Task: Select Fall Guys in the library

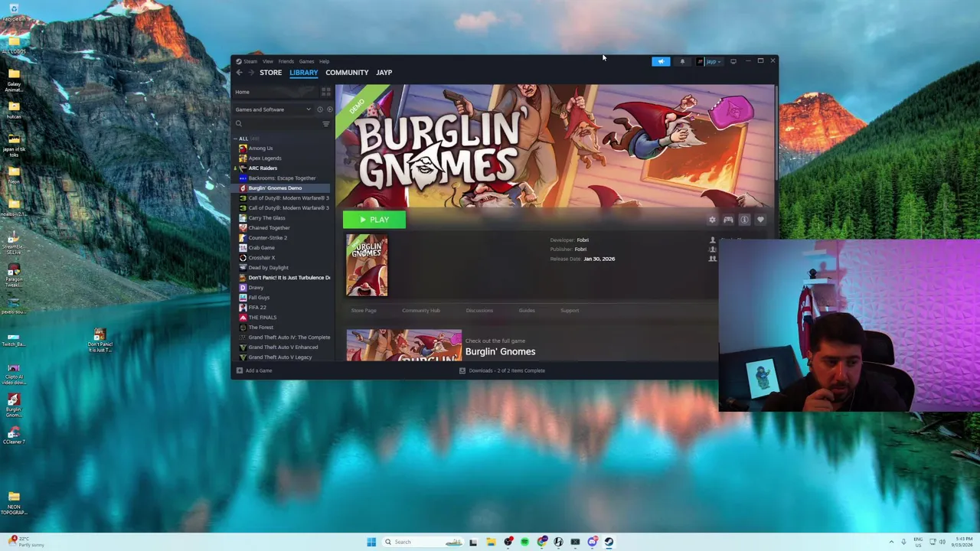Action: pyautogui.click(x=259, y=298)
